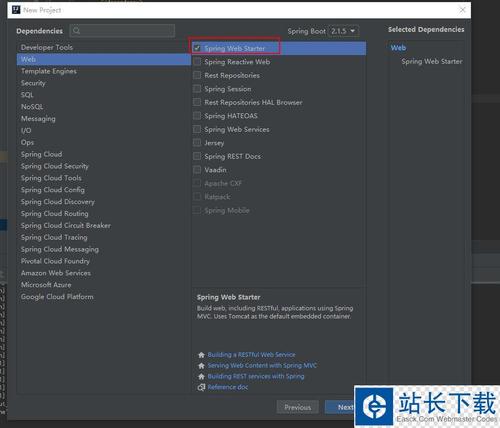Click home icon beside Serving Web Content
The width and height of the screenshot is (500, 428).
tap(201, 366)
